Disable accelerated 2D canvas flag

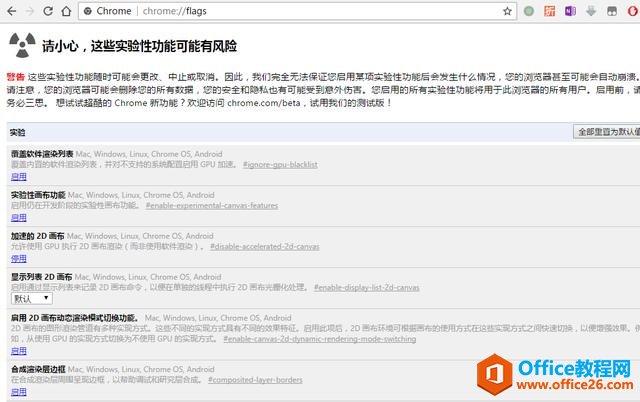click(x=19, y=258)
